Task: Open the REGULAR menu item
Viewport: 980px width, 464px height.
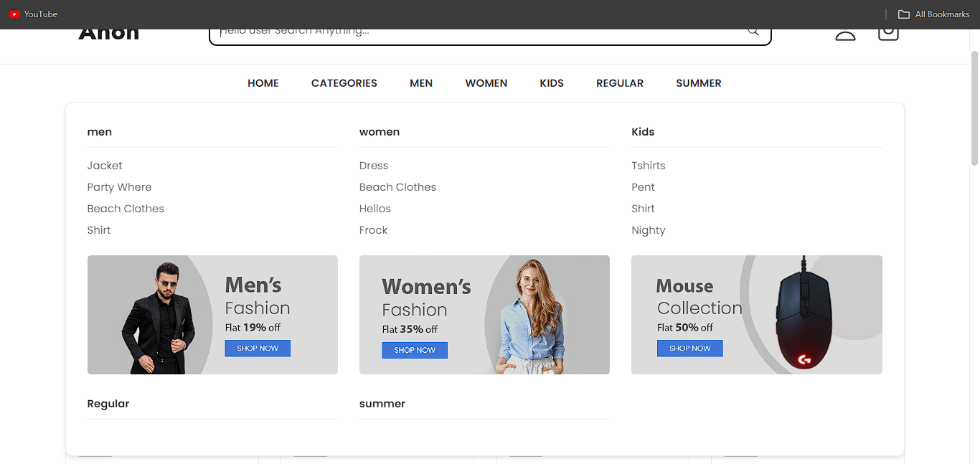Action: point(620,83)
